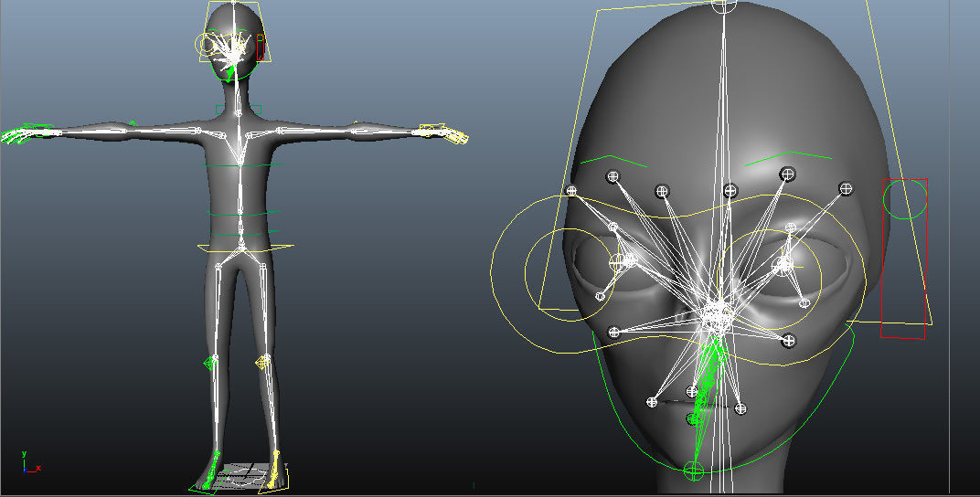980x497 pixels.
Task: Click the green brow curve above the viewer's-right close-up eye
Action: point(788,158)
